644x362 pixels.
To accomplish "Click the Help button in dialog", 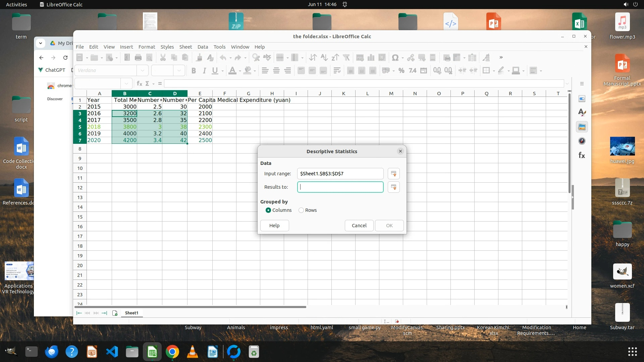I will point(274,226).
